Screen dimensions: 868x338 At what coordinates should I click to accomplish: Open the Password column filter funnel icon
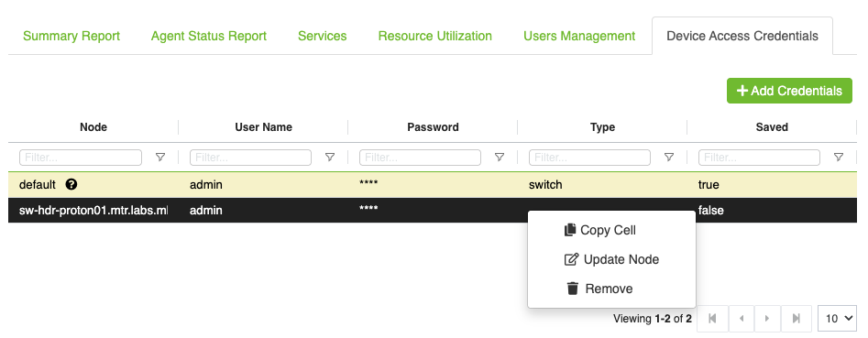pyautogui.click(x=500, y=158)
